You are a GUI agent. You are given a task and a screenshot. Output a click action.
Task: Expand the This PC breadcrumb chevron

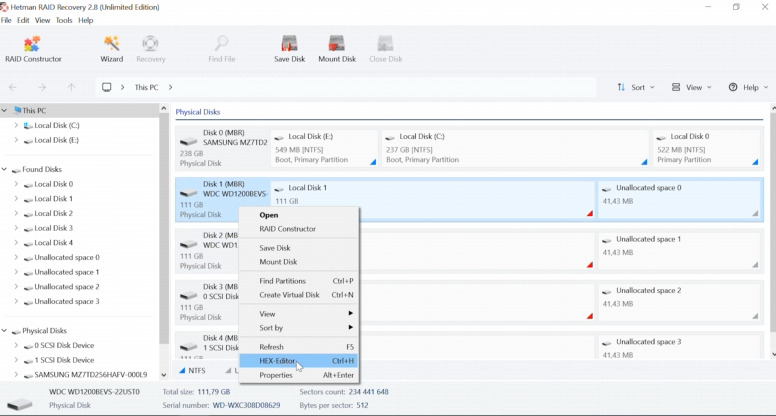pyautogui.click(x=170, y=87)
